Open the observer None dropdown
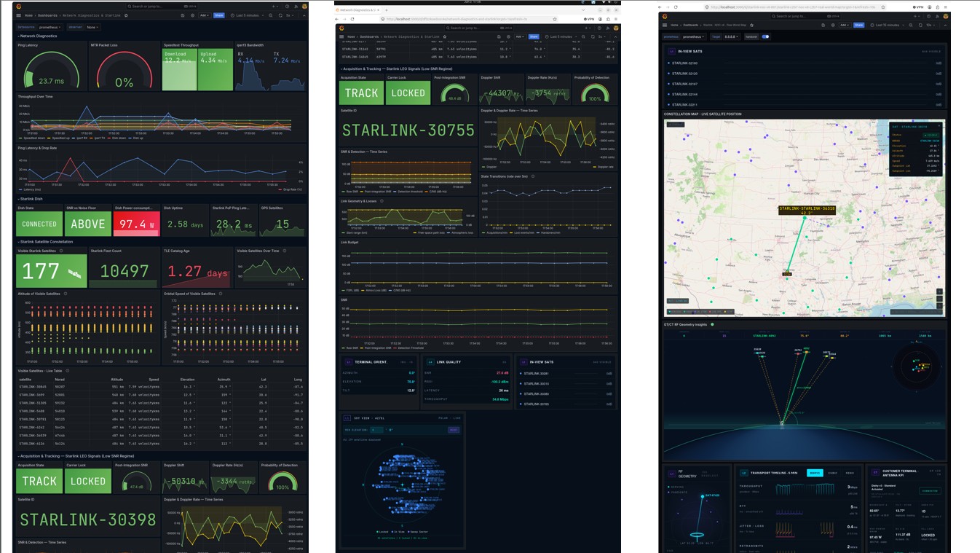The height and width of the screenshot is (553, 980). [92, 27]
